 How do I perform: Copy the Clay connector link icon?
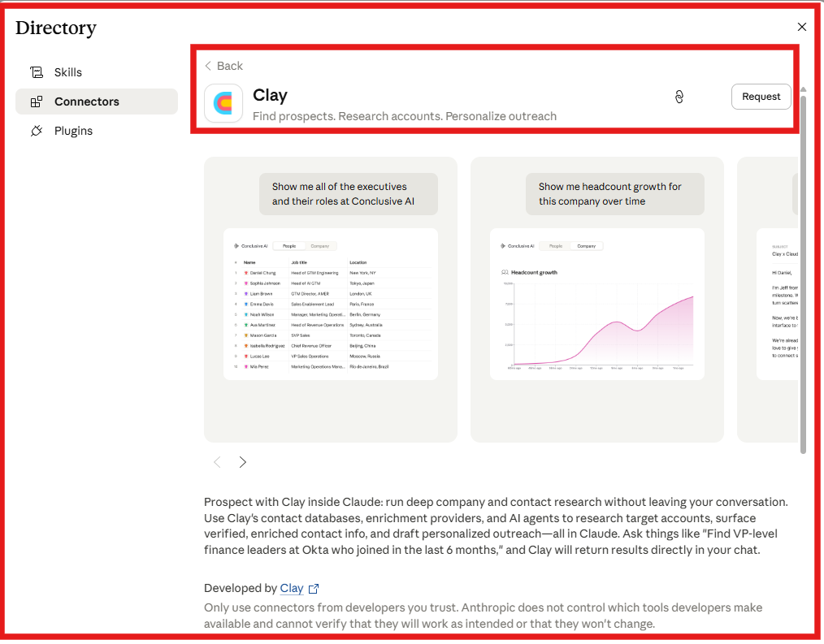click(679, 97)
